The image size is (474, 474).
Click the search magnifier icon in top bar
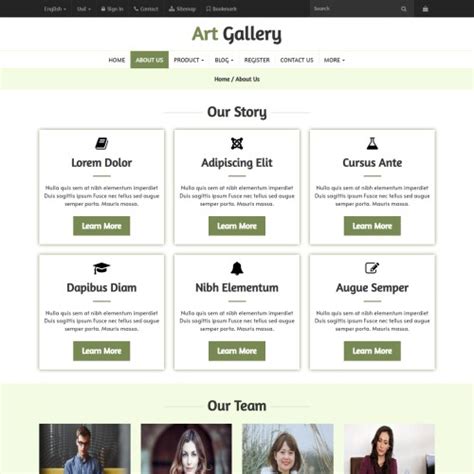(404, 9)
